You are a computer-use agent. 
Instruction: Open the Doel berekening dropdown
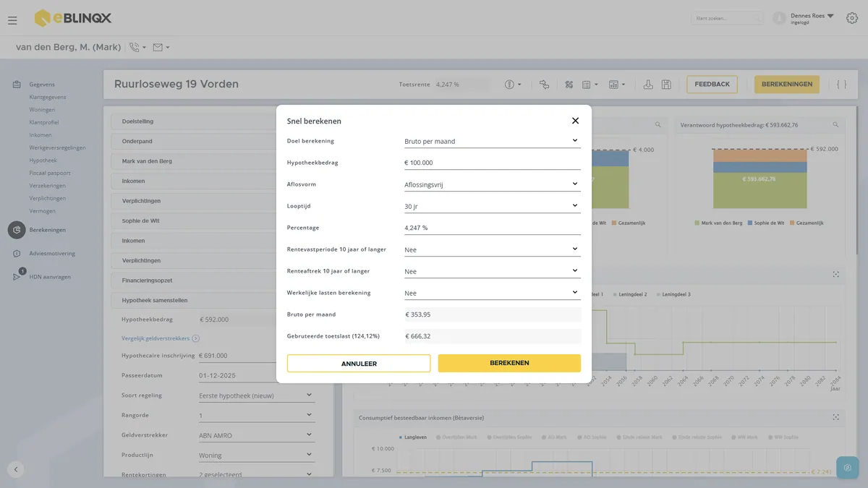(x=492, y=141)
